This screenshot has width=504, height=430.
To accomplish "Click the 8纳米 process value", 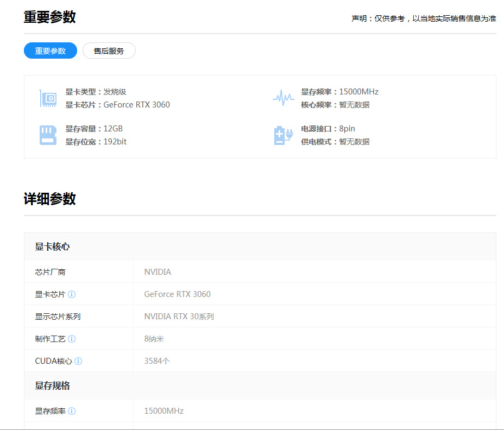I will coord(154,339).
